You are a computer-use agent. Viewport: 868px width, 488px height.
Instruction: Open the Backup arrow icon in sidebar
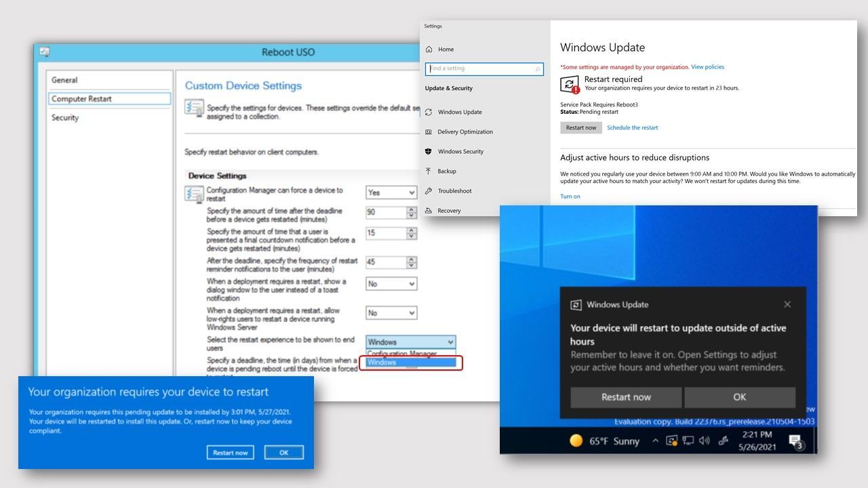(429, 171)
